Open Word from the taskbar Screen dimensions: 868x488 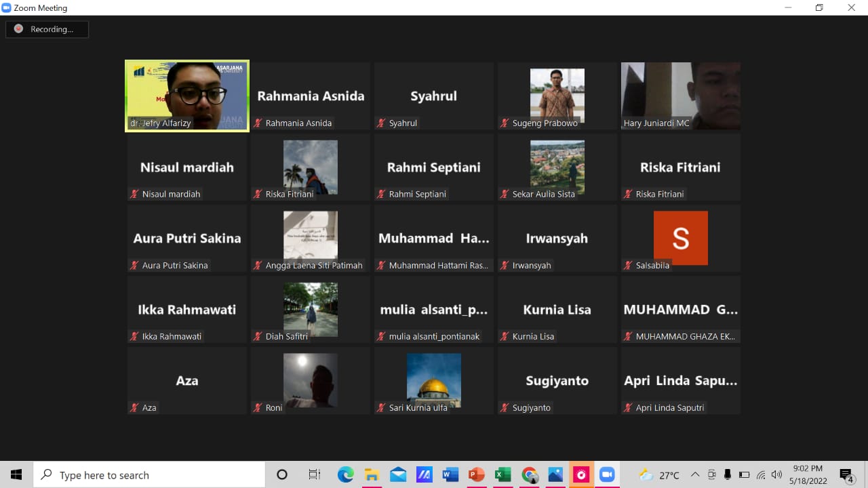click(x=451, y=475)
